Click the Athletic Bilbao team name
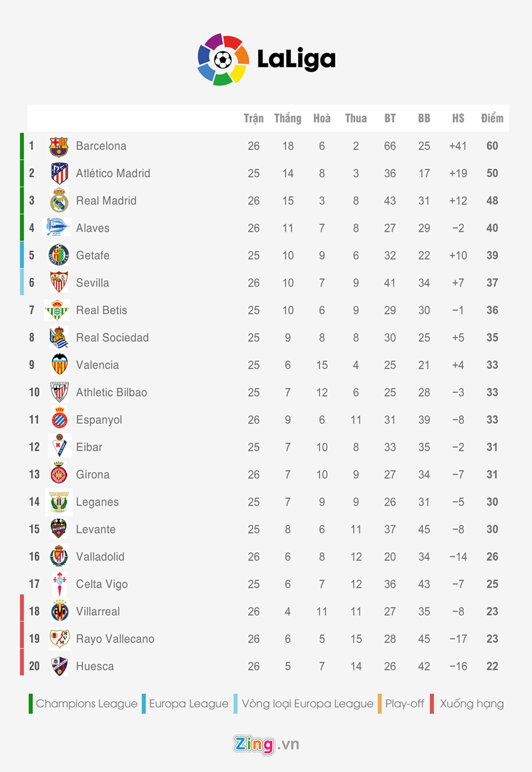This screenshot has width=532, height=772. [111, 392]
